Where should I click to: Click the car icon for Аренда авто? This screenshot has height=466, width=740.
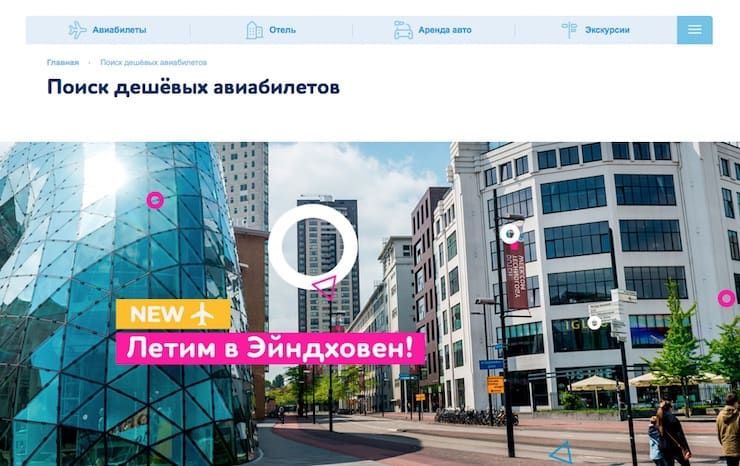tap(403, 30)
